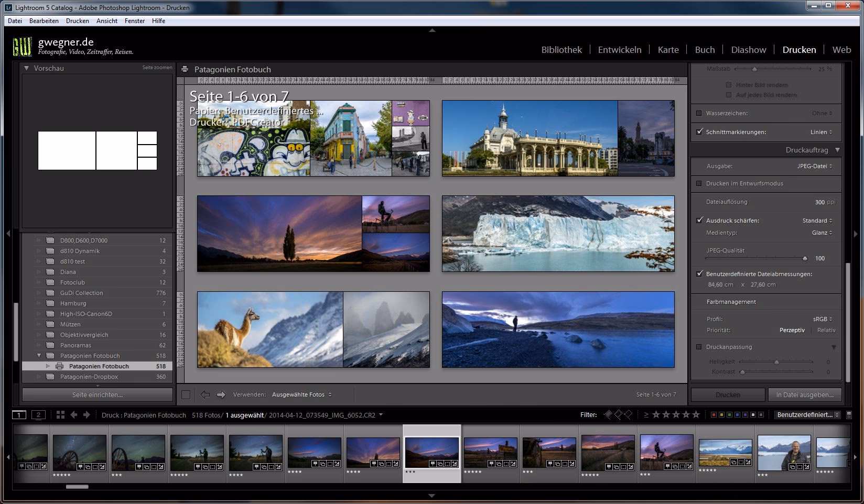Click Seite zoomen in the Vorschau header

pyautogui.click(x=157, y=68)
